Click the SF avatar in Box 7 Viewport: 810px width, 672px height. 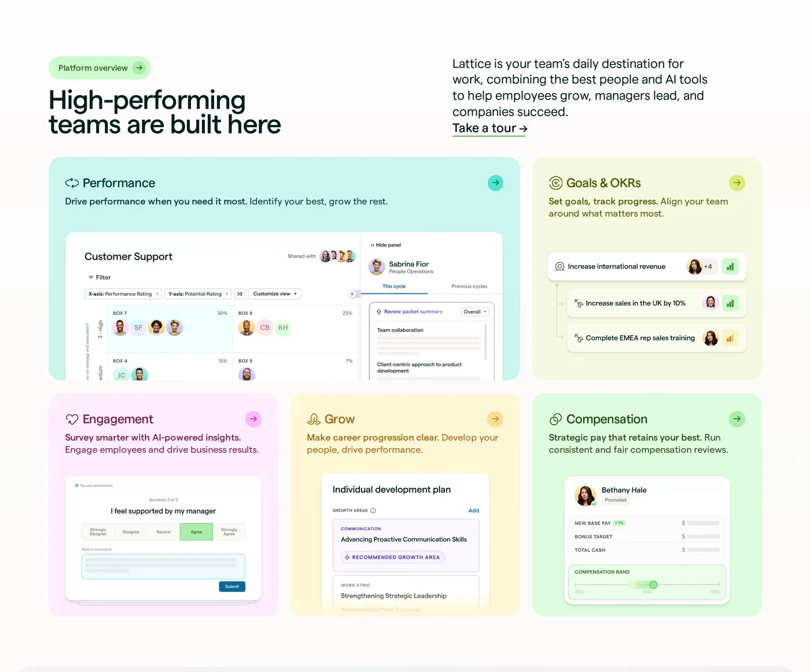click(138, 328)
